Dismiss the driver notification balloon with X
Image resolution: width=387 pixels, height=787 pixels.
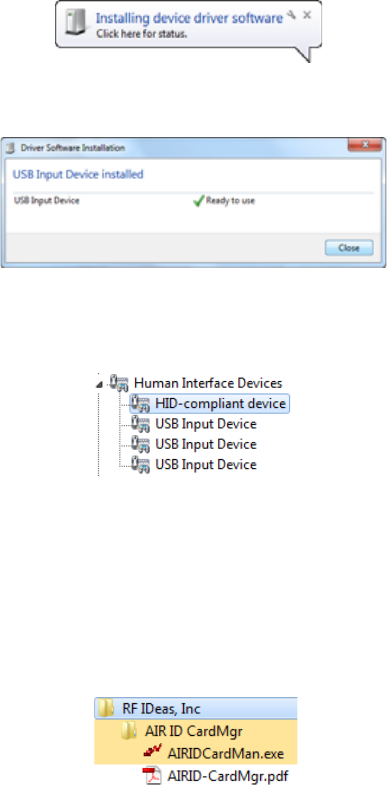[307, 16]
